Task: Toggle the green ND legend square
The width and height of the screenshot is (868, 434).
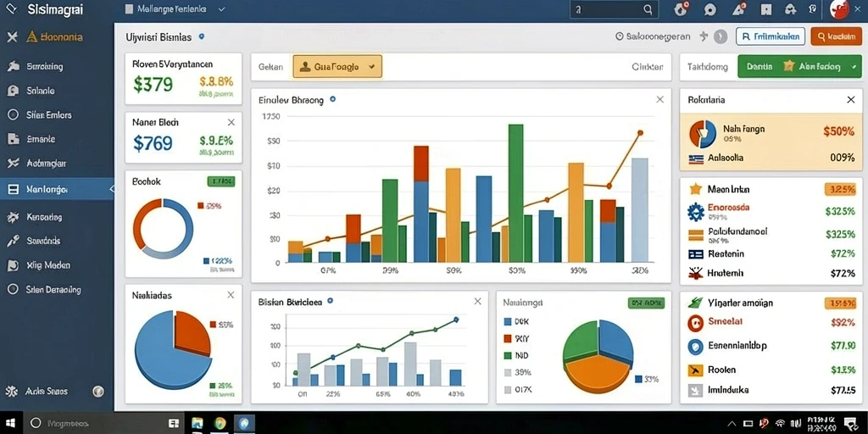Action: [508, 355]
